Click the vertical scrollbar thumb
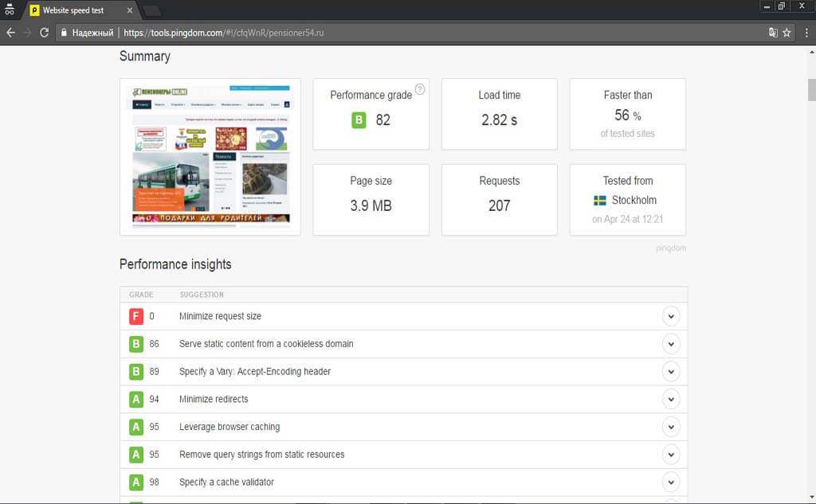This screenshot has width=816, height=504. click(811, 89)
